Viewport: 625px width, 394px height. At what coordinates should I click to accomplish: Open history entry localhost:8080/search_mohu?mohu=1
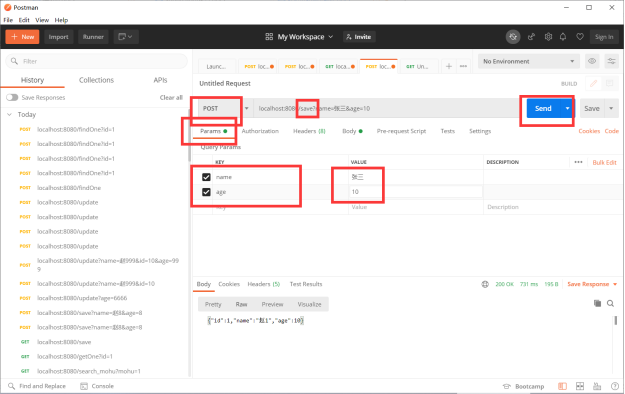[88, 371]
